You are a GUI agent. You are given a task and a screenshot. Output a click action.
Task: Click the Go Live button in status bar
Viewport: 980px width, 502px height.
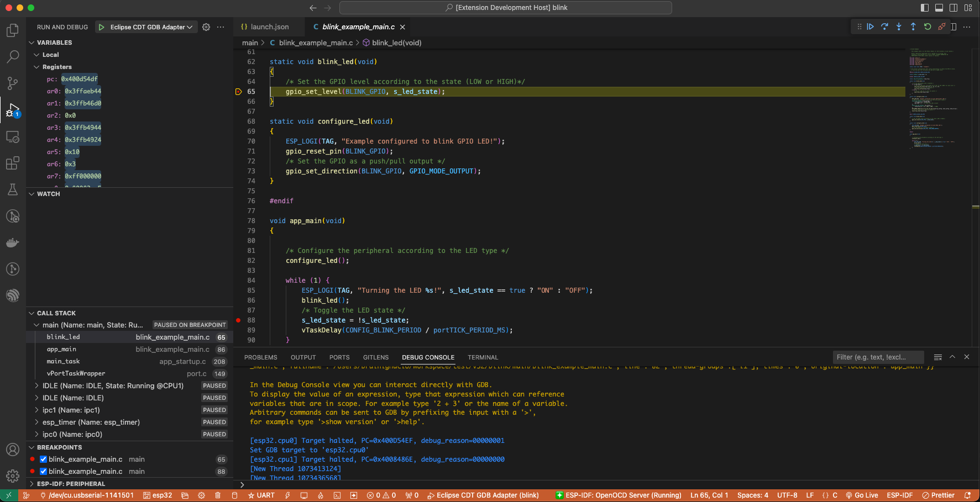[862, 495]
